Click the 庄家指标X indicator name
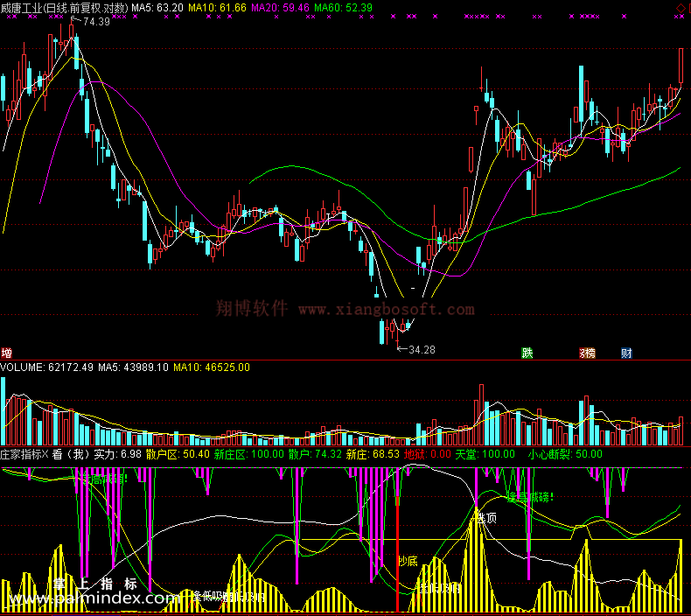Viewport: 691px width, 616px height. pyautogui.click(x=24, y=454)
